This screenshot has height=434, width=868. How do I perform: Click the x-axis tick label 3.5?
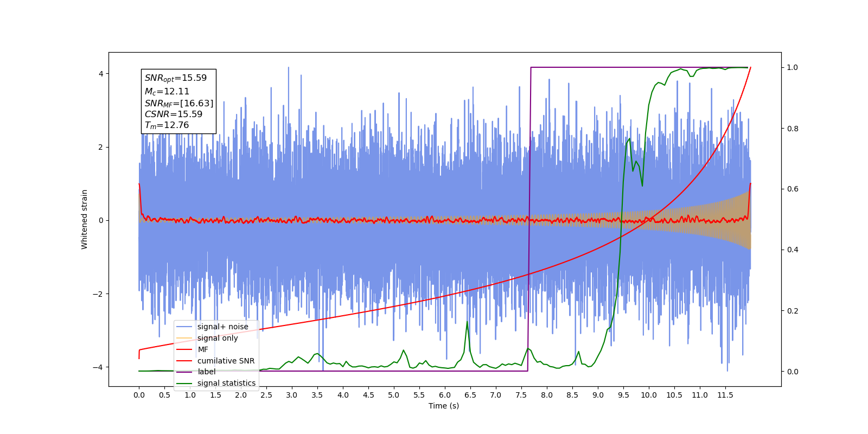(x=317, y=395)
